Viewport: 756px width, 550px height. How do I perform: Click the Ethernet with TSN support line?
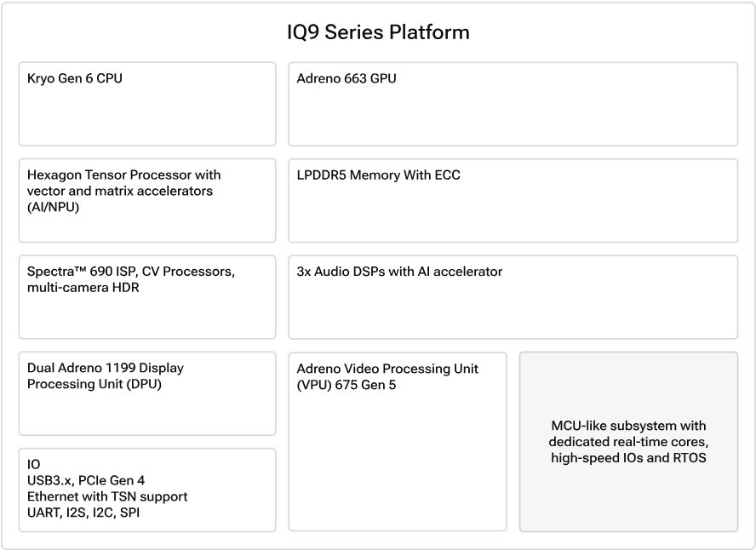tap(107, 496)
